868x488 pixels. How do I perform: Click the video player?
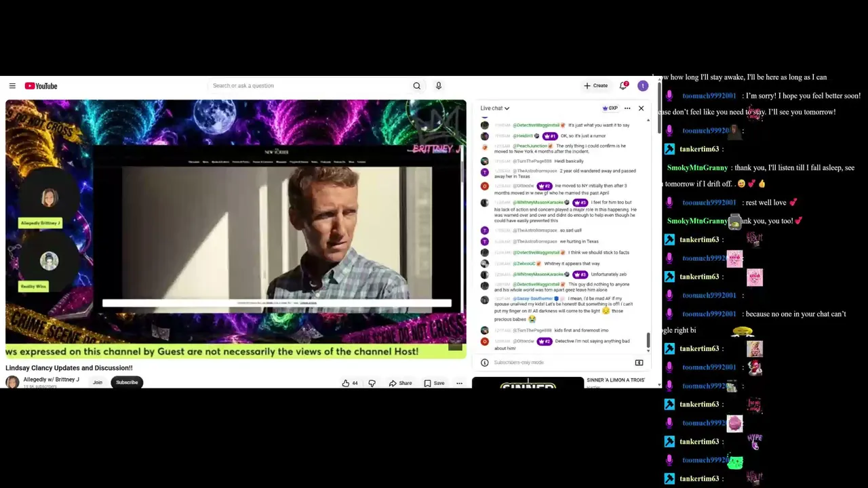pos(236,229)
